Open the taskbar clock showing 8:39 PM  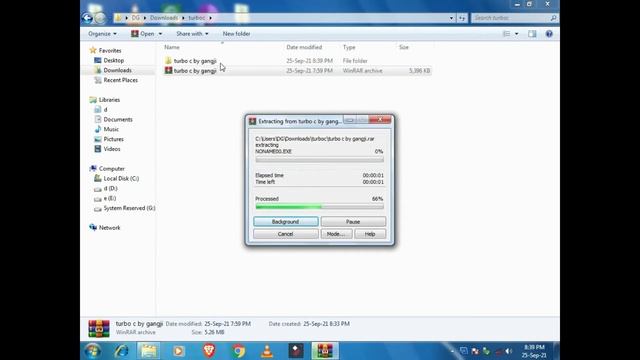[x=534, y=351]
